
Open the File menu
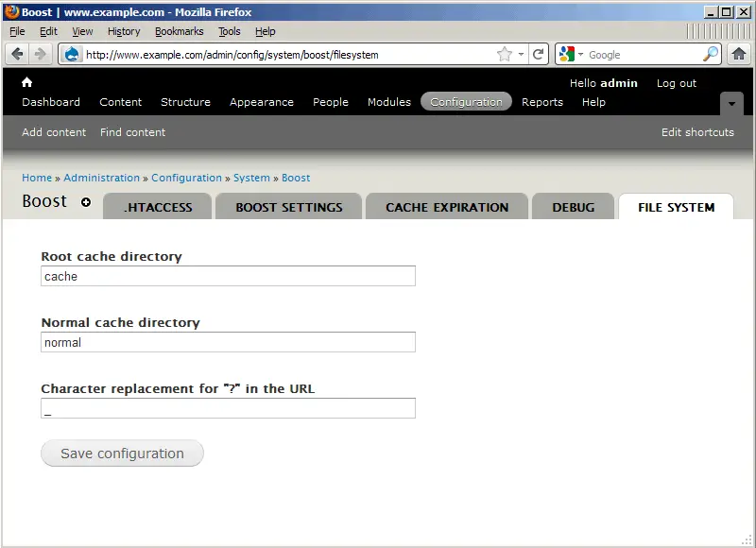17,31
